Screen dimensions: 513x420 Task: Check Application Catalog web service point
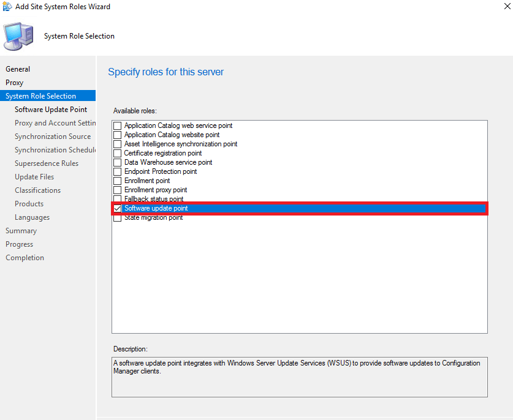tap(116, 125)
